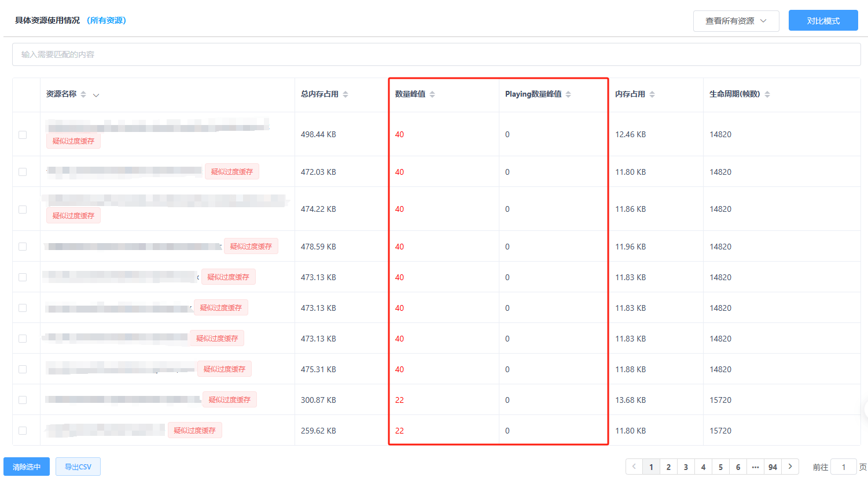Click the 对比模式 button

click(823, 21)
